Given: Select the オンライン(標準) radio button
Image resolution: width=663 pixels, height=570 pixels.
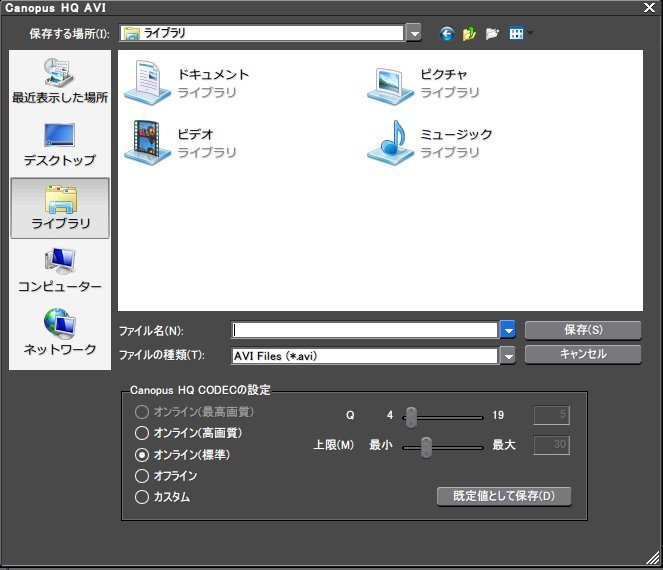Looking at the screenshot, I should pos(142,455).
